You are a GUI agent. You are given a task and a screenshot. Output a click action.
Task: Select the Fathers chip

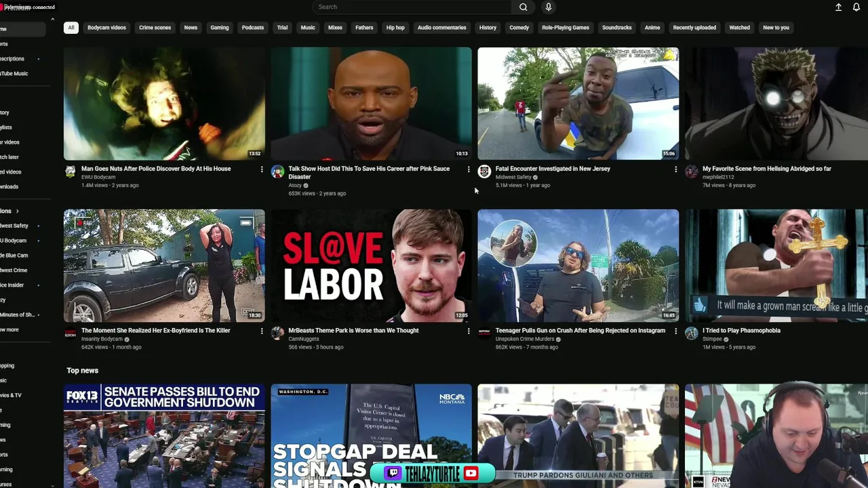(364, 28)
